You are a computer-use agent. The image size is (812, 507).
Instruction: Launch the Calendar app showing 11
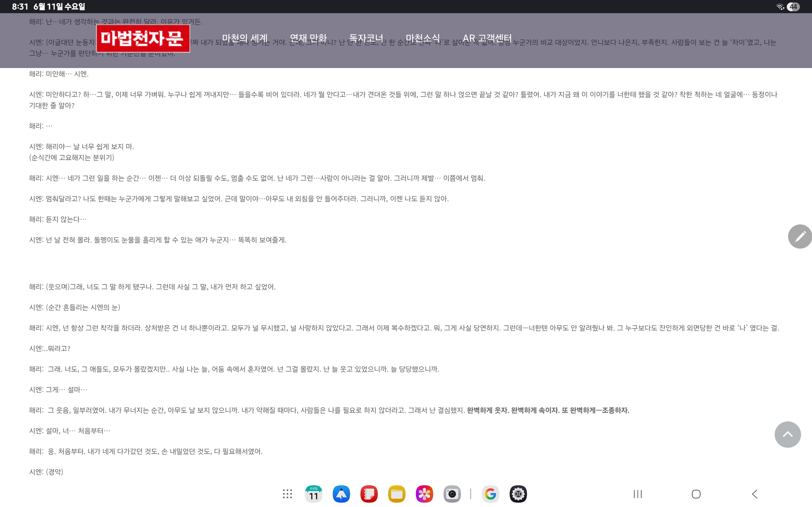(314, 494)
